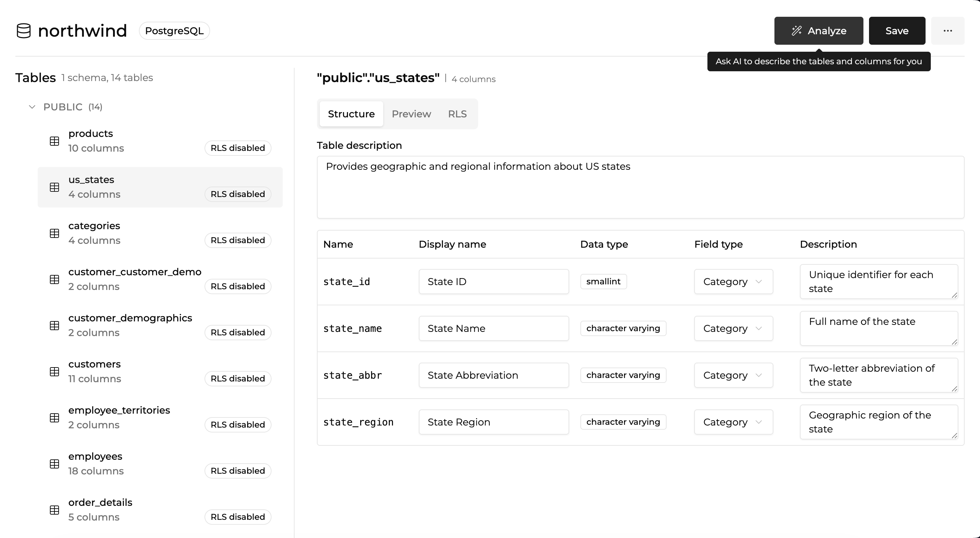
Task: Switch to the RLS tab
Action: tap(457, 114)
